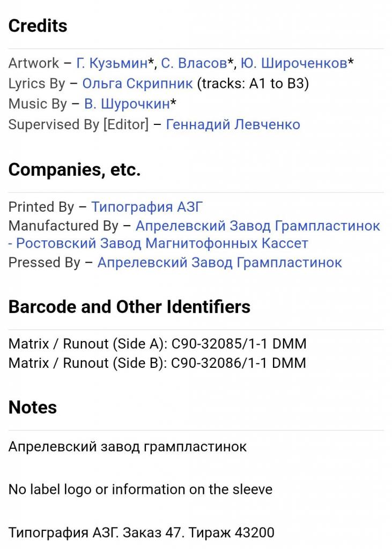Open editor link Геннадий Левченко
The height and width of the screenshot is (549, 392).
pos(233,124)
